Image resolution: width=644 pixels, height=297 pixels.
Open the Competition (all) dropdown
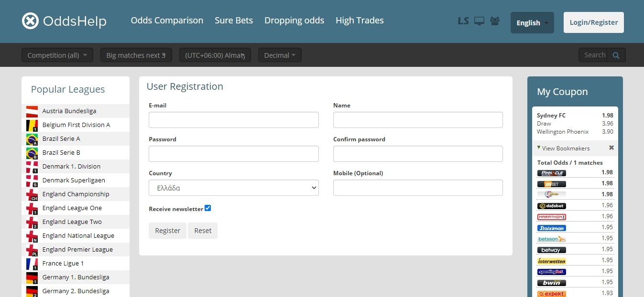coord(57,55)
